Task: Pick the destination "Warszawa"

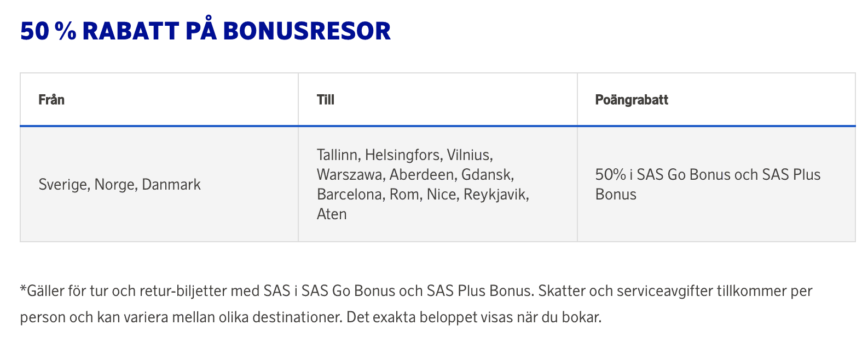Action: click(x=350, y=175)
